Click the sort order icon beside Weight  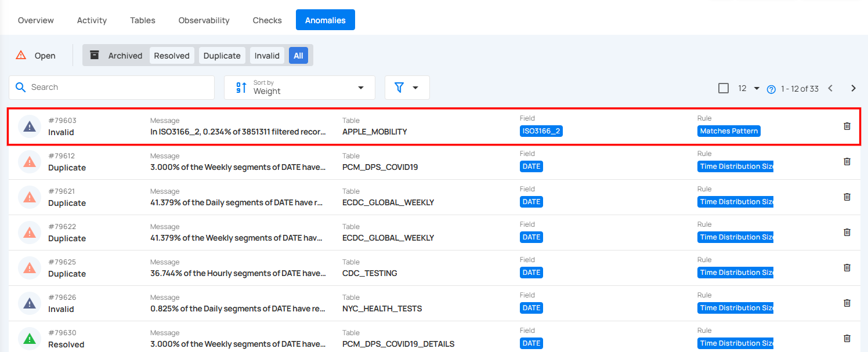[x=241, y=88]
